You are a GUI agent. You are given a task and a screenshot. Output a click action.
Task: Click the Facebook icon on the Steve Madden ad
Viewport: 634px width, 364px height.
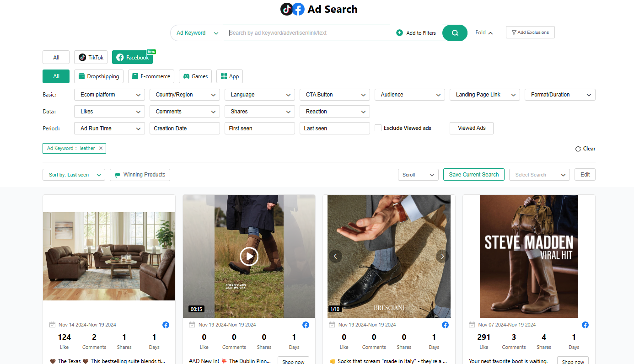585,325
